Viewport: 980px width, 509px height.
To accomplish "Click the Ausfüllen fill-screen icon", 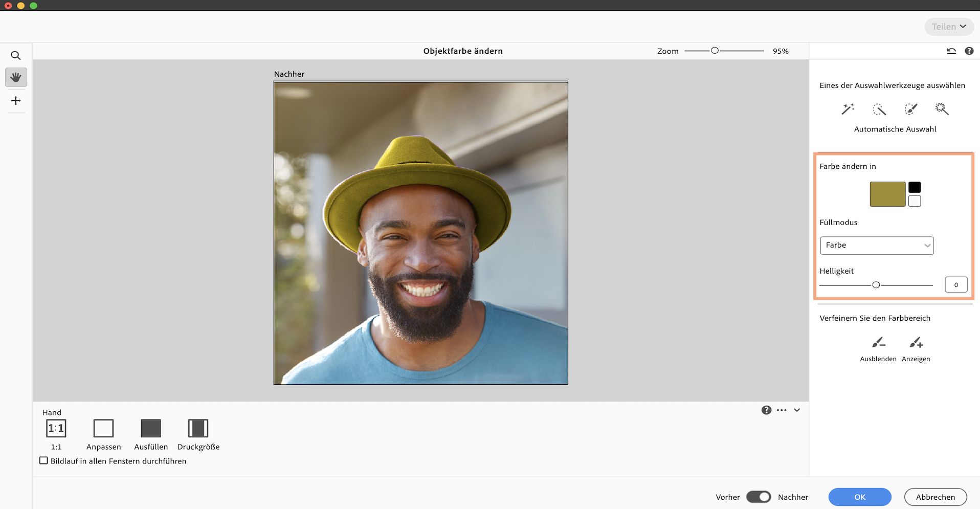I will tap(151, 428).
